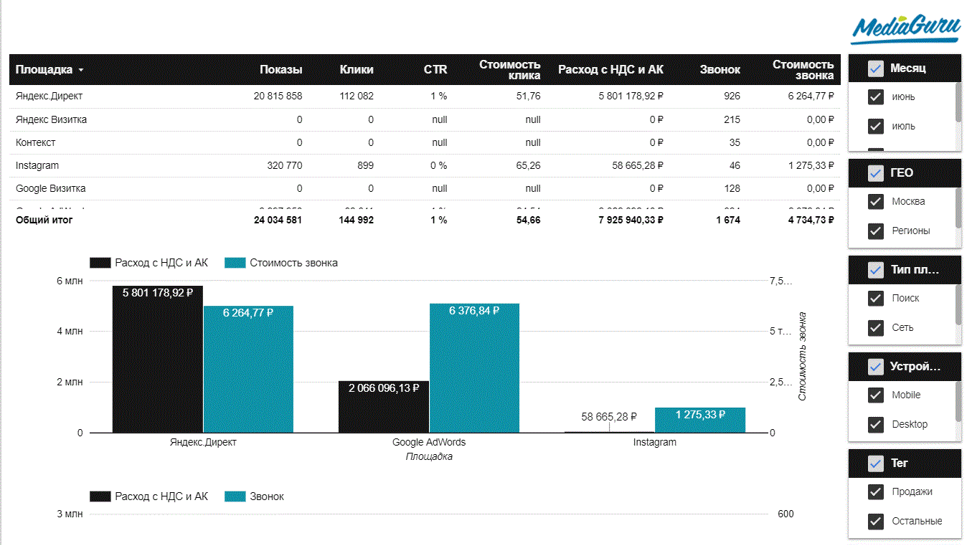Sort table by the Клики column
This screenshot has height=545, width=965.
coord(356,70)
